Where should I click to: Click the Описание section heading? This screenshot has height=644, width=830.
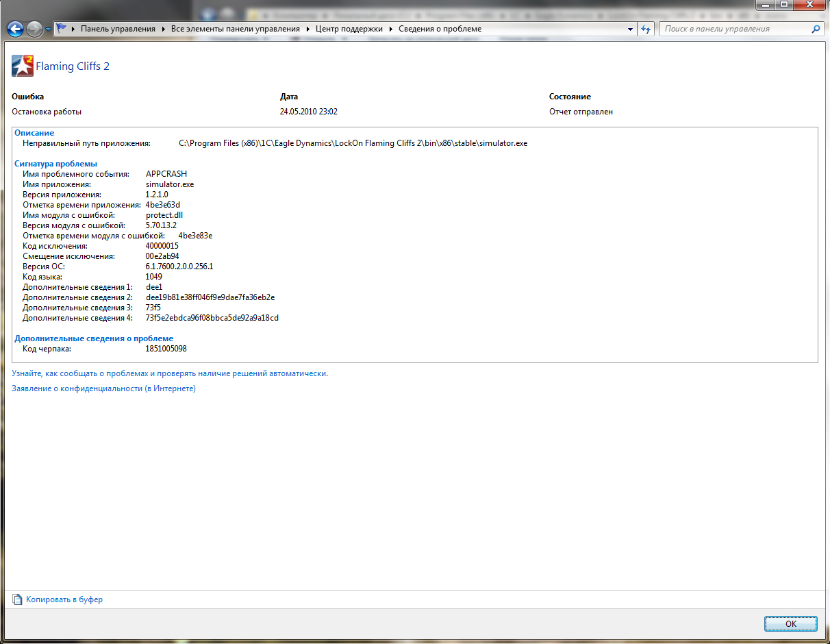(x=34, y=133)
